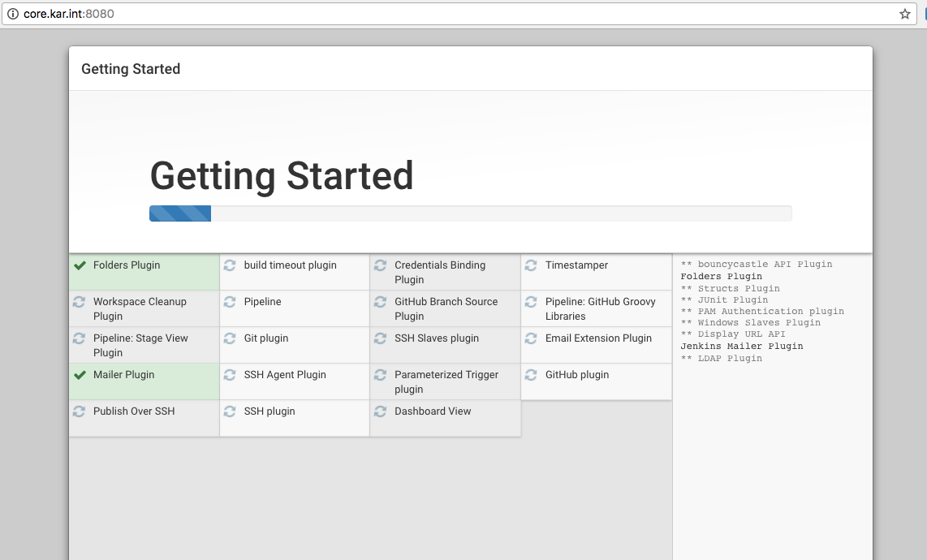
Task: Click sync icon beside Pipeline: Stage View Plugin
Action: [x=79, y=338]
